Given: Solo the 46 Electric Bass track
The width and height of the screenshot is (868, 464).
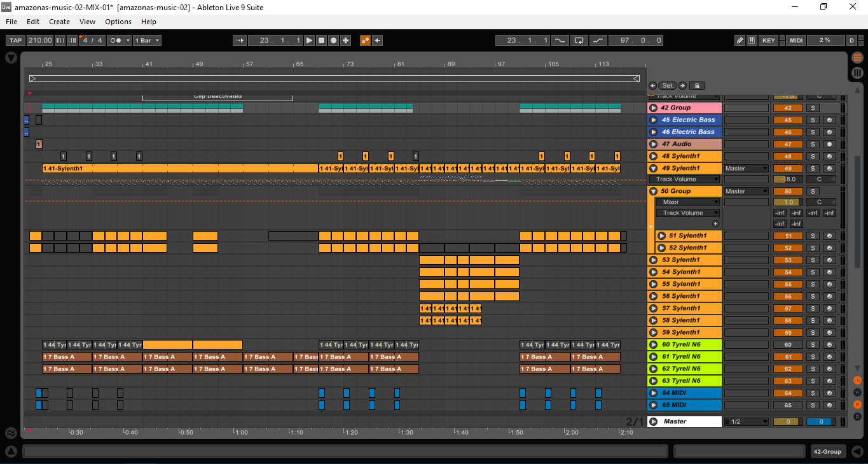Looking at the screenshot, I should click(813, 132).
